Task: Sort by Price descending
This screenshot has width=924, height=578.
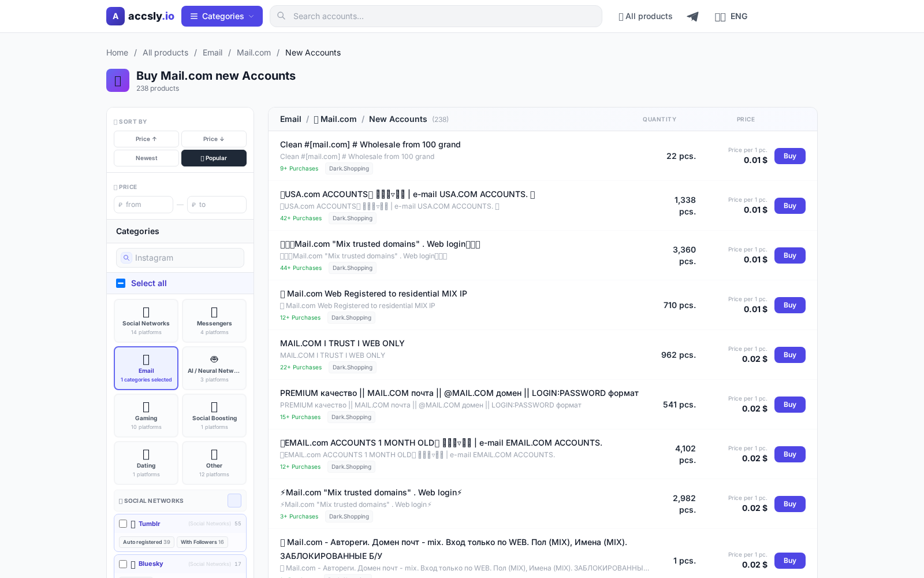Action: [214, 139]
